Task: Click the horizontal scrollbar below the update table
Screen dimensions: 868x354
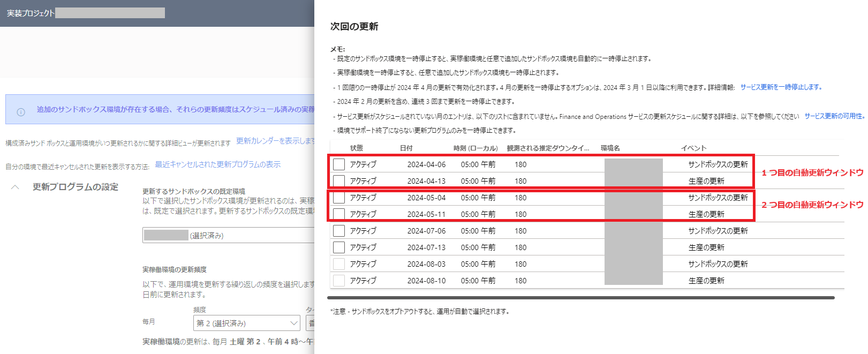Action: pos(581,298)
